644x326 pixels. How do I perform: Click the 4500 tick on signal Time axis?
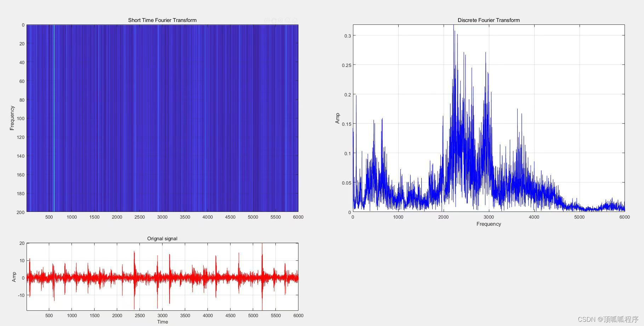pos(230,315)
